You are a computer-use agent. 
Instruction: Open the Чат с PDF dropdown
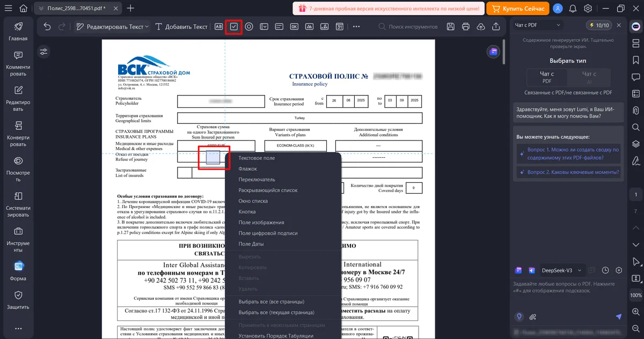pos(538,25)
